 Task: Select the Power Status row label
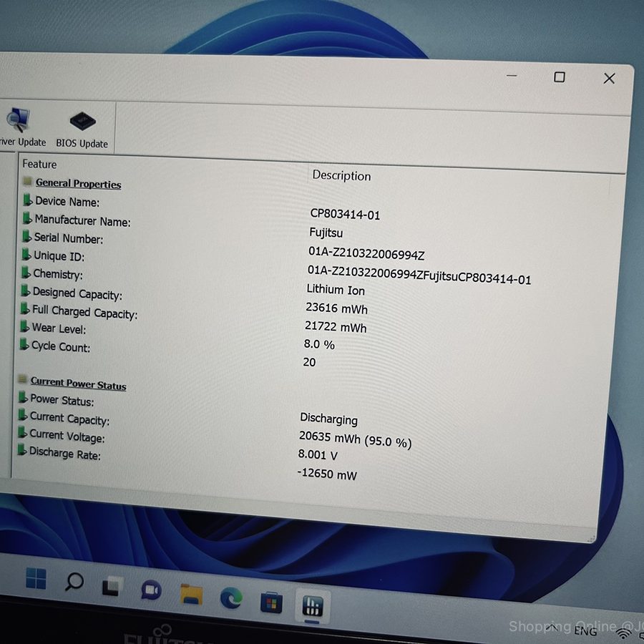point(62,399)
